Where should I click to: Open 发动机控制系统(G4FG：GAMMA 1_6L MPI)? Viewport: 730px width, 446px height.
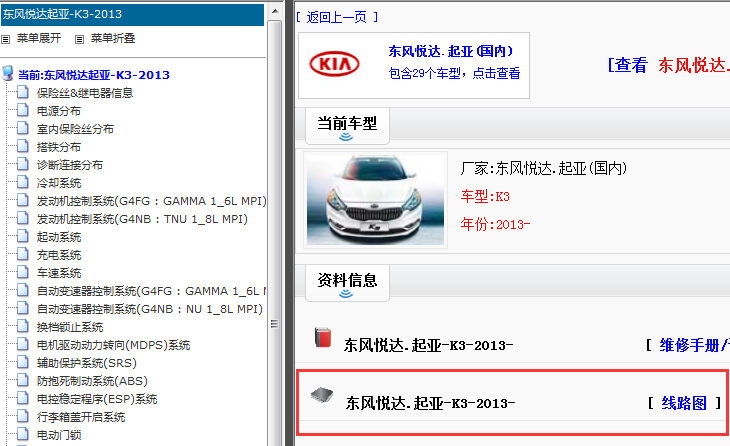click(x=151, y=201)
